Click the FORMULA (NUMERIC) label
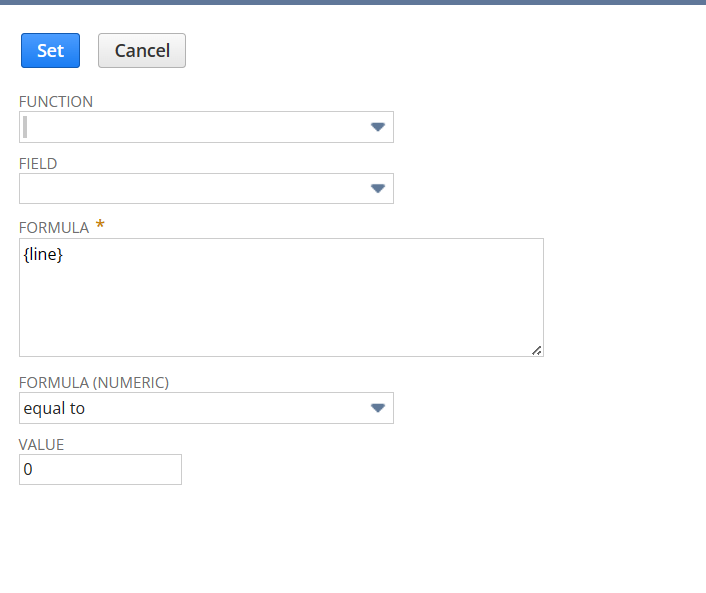Screen dimensions: 706x593 tap(94, 382)
